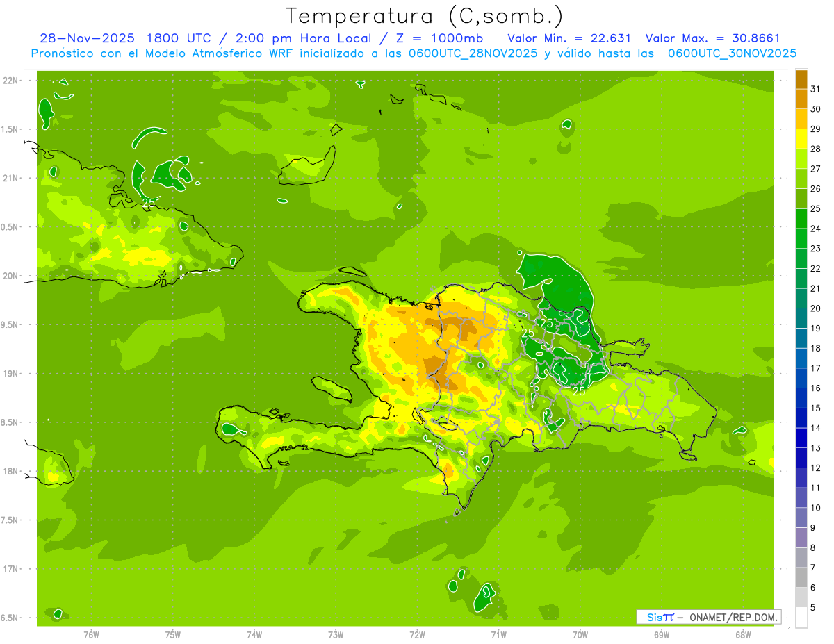This screenshot has height=644, width=834.
Task: Click the "23" legend scale value
Action: 816,249
